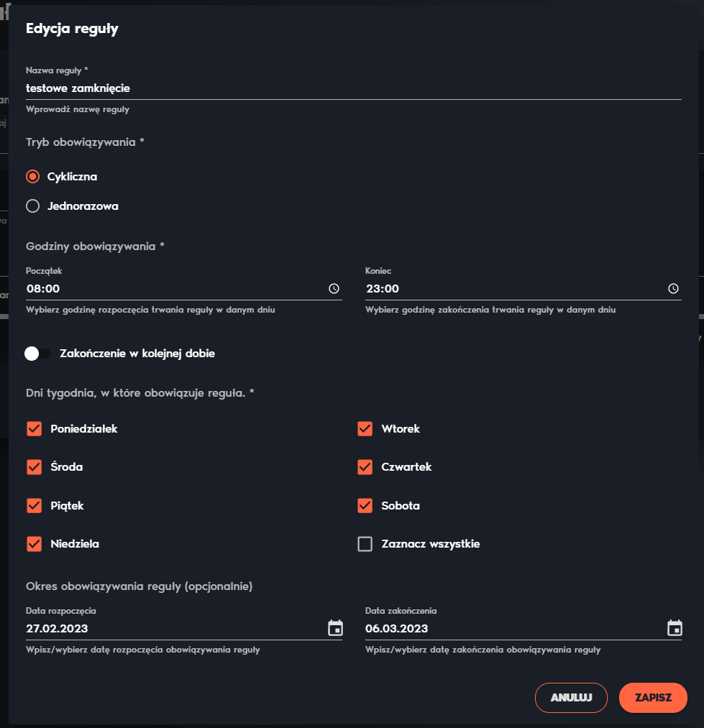Image resolution: width=704 pixels, height=728 pixels.
Task: Uncheck the Niedziela checkbox
Action: pyautogui.click(x=34, y=544)
